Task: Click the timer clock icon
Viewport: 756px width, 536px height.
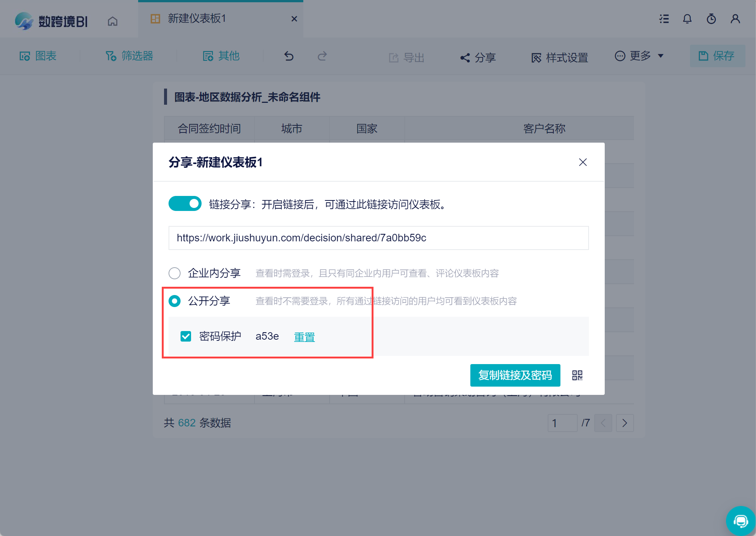Action: [711, 19]
